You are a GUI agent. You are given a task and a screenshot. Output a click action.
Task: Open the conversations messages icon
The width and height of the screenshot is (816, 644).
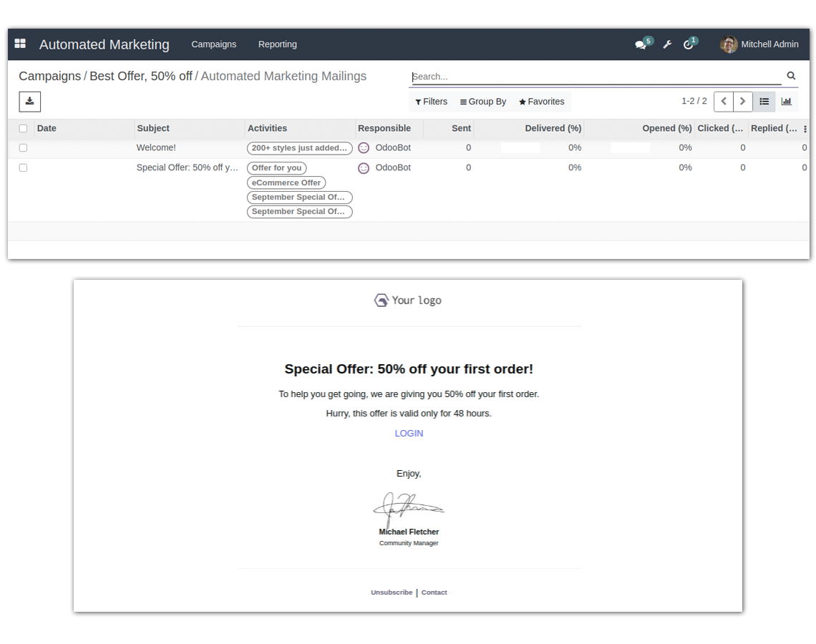point(641,44)
